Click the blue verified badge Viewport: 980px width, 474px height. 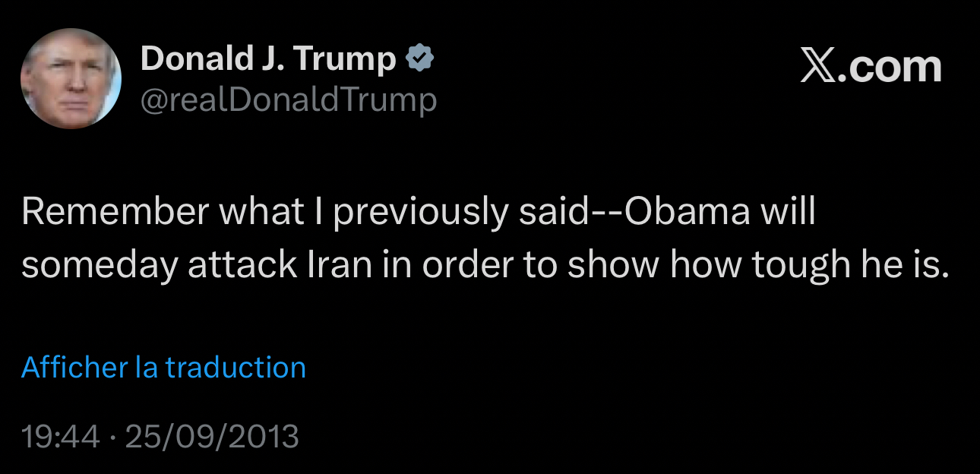coord(421,58)
